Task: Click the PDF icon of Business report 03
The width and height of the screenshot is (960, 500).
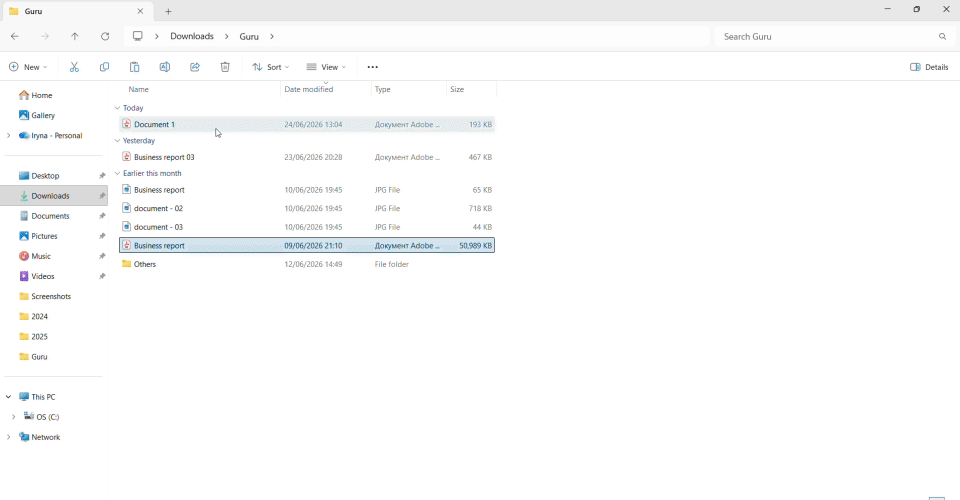Action: pos(127,157)
